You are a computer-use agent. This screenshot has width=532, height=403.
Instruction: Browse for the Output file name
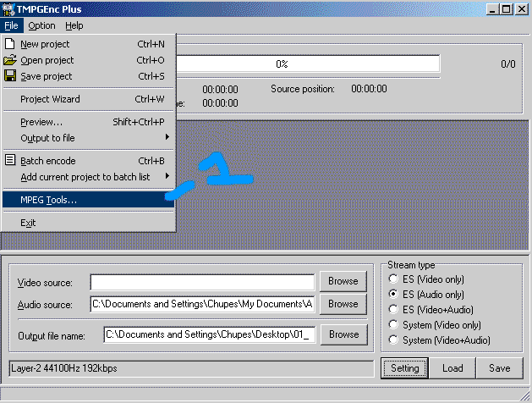coord(343,334)
